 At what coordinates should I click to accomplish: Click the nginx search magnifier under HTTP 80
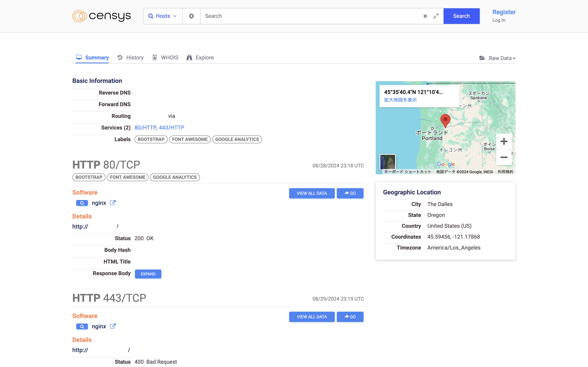pos(82,203)
